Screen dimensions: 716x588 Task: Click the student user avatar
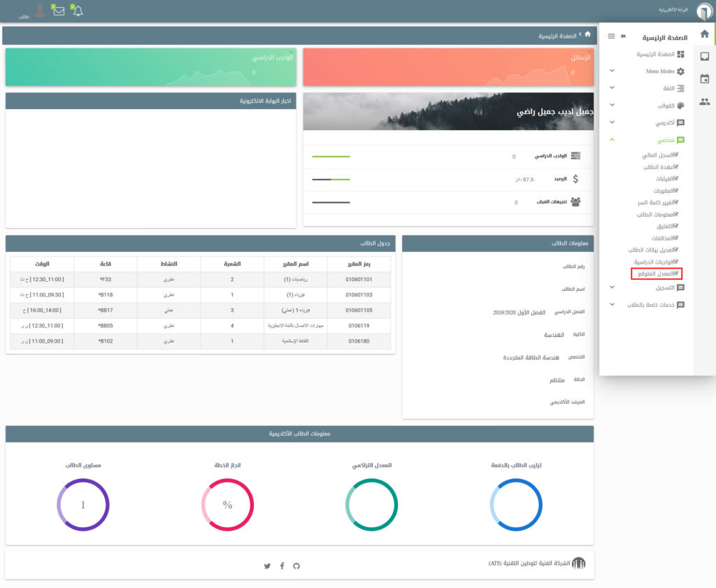[40, 10]
